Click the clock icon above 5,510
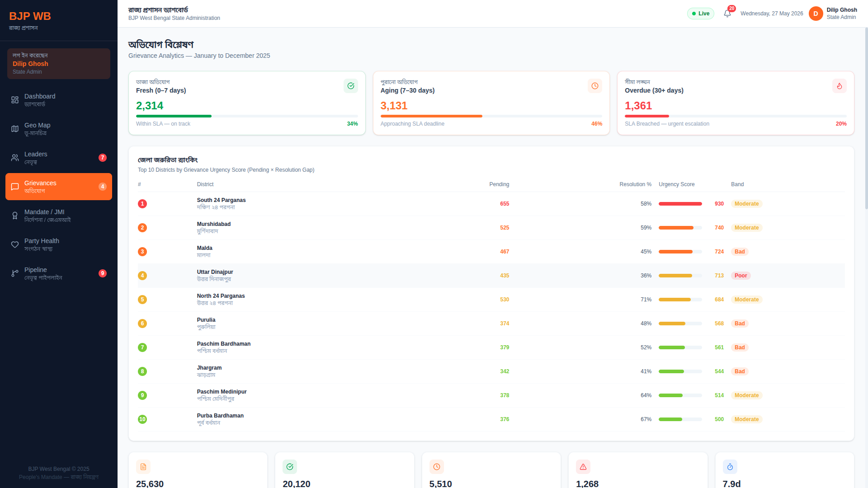868x488 pixels. click(437, 467)
